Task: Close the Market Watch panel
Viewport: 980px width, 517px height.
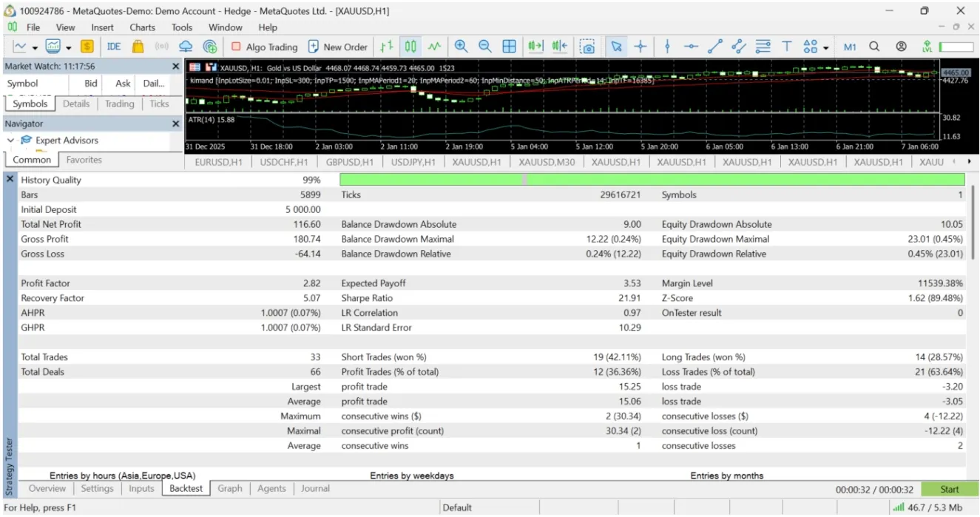Action: pyautogui.click(x=176, y=67)
